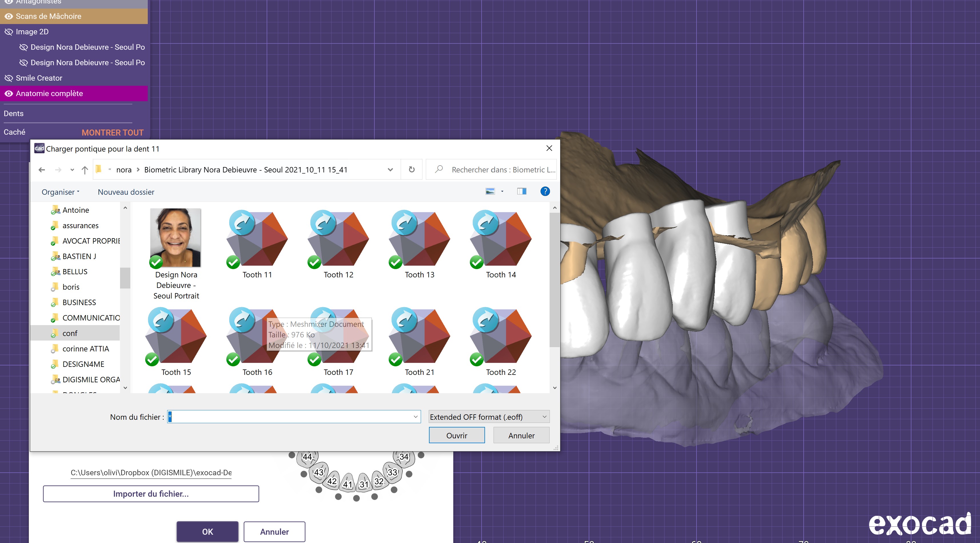Go forward in file dialog
Screen dimensions: 980x543
tap(58, 170)
